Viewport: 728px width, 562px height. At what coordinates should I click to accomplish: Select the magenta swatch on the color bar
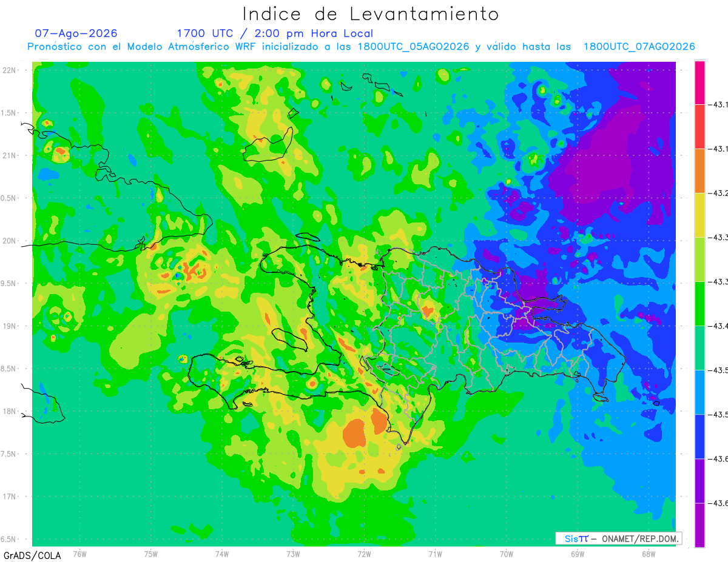[x=699, y=82]
